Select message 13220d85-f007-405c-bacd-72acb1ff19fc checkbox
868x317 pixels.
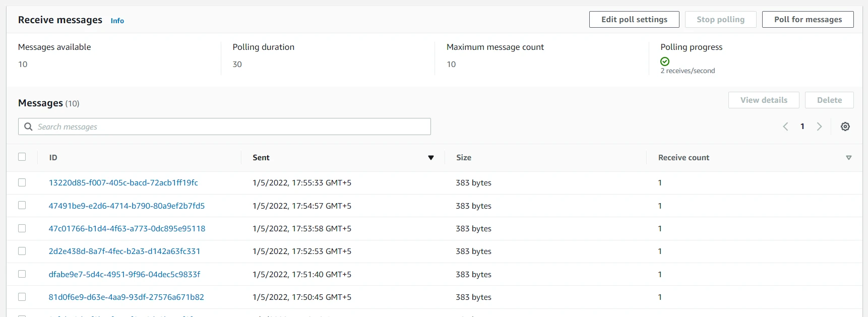click(22, 182)
